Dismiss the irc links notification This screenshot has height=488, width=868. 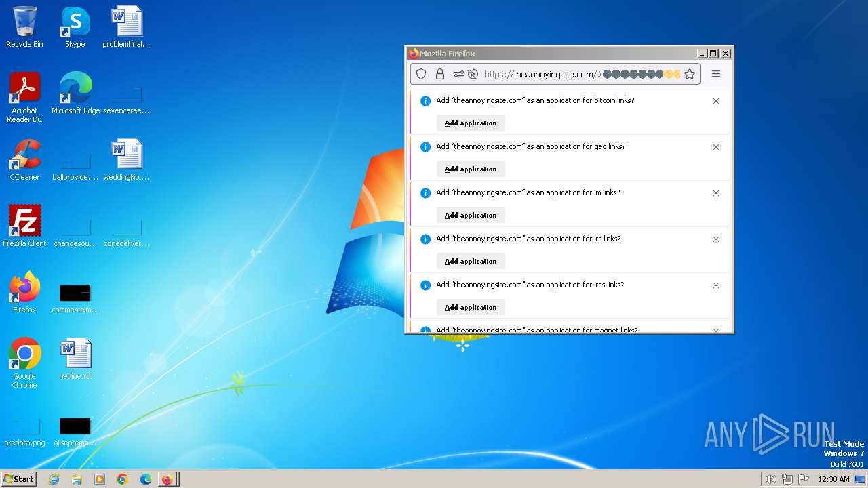[716, 239]
